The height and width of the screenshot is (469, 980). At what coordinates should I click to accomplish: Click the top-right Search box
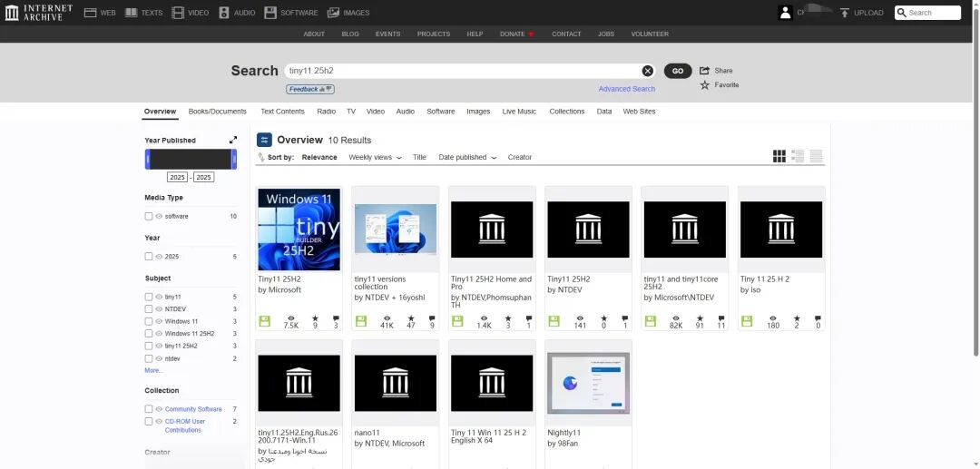point(927,13)
